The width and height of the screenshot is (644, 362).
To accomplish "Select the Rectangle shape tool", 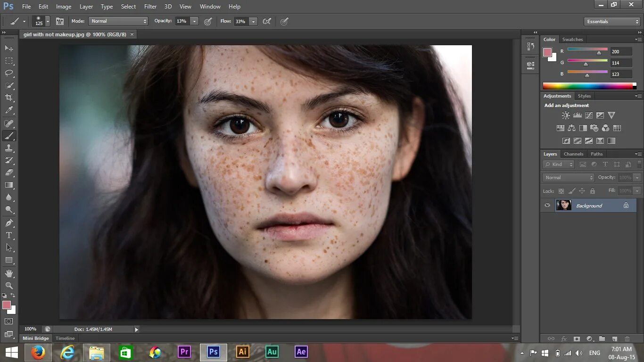I will tap(9, 260).
